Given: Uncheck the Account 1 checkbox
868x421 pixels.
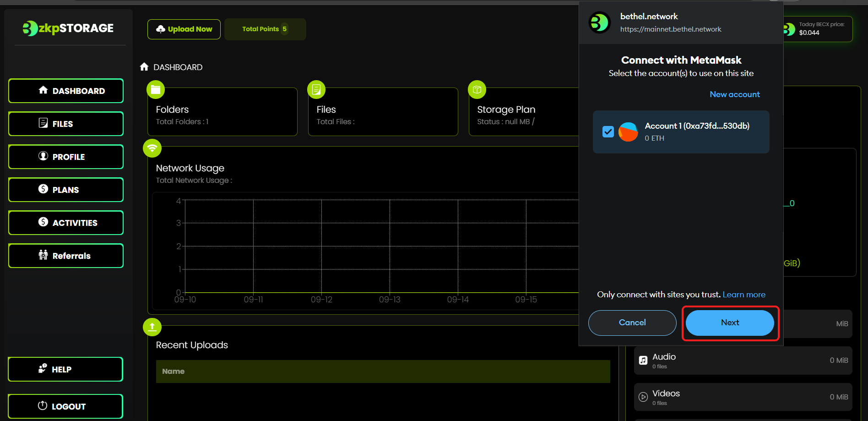Looking at the screenshot, I should [608, 132].
